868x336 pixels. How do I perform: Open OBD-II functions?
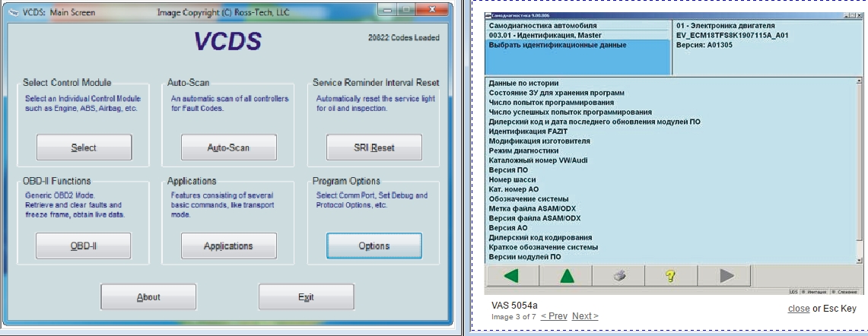coord(84,246)
